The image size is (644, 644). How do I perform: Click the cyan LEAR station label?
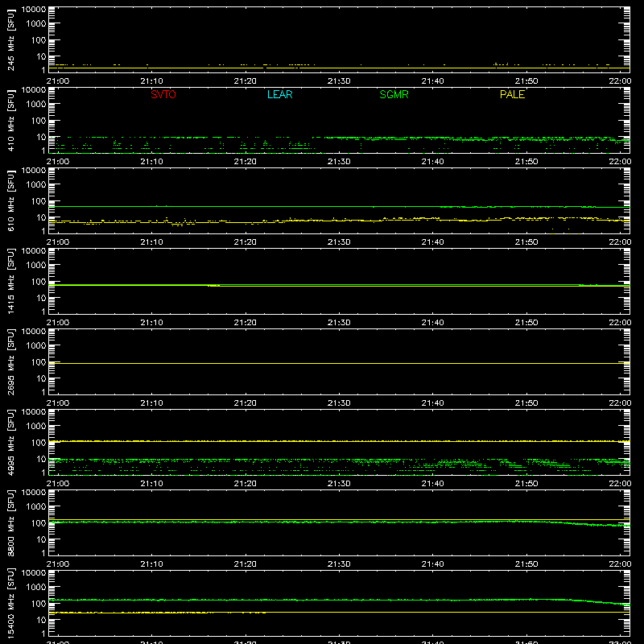279,94
